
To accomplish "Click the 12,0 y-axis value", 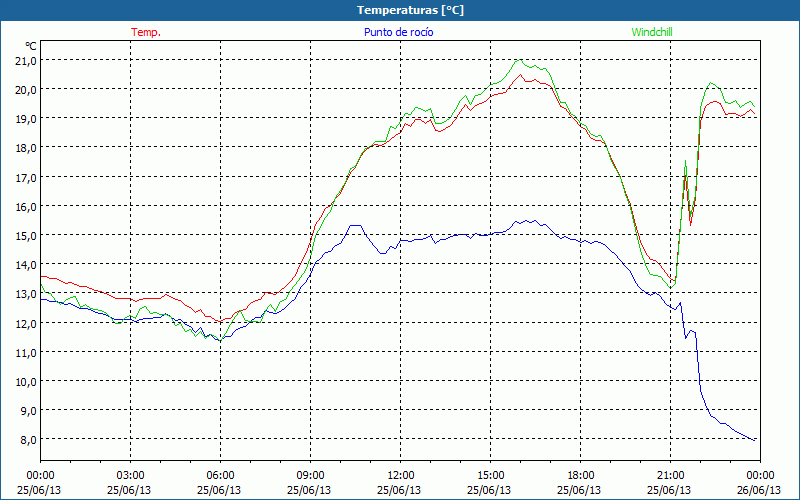I will (x=26, y=323).
